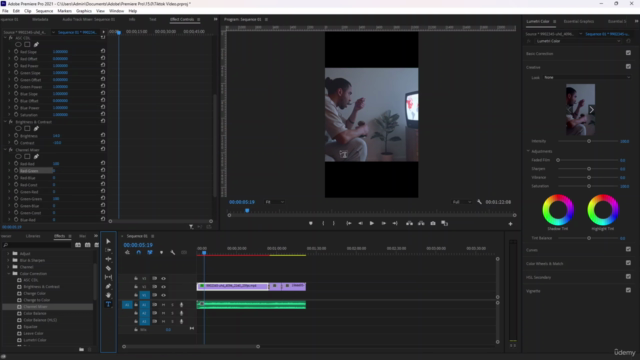Image resolution: width=640 pixels, height=360 pixels.
Task: Reset the Red Slope parameter
Action: pyautogui.click(x=103, y=51)
